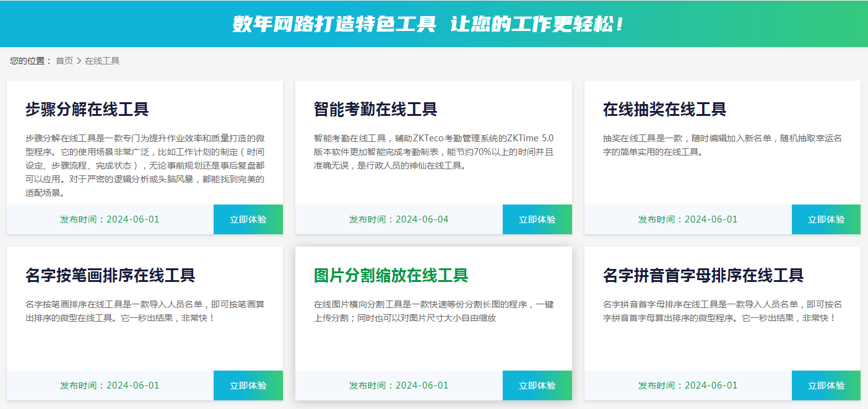The height and width of the screenshot is (409, 868).
Task: Click 立即体验 on the 在线抽奖在线工具 card
Action: click(826, 219)
